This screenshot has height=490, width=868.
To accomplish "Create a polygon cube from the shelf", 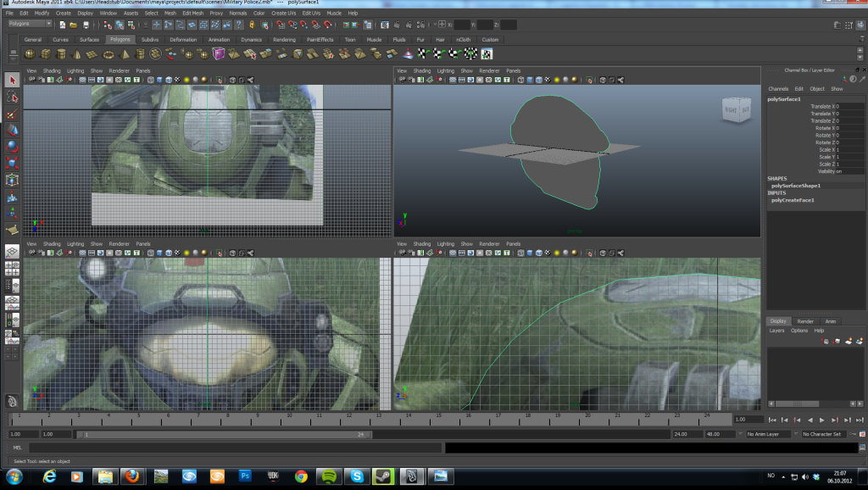I will pos(46,53).
